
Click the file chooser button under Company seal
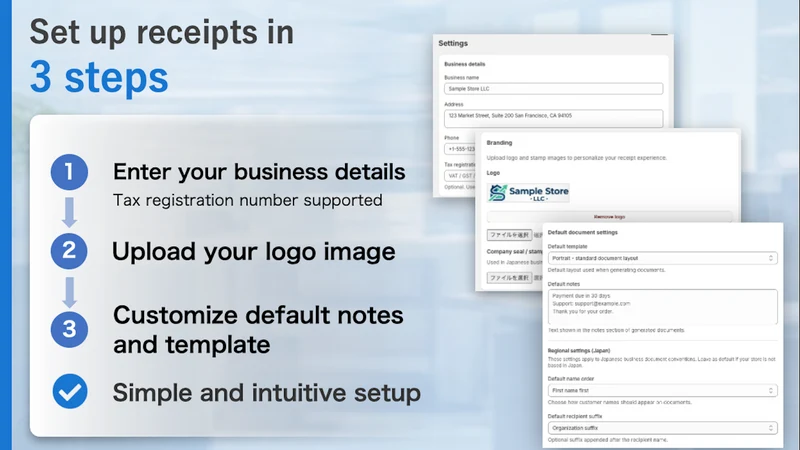[509, 278]
